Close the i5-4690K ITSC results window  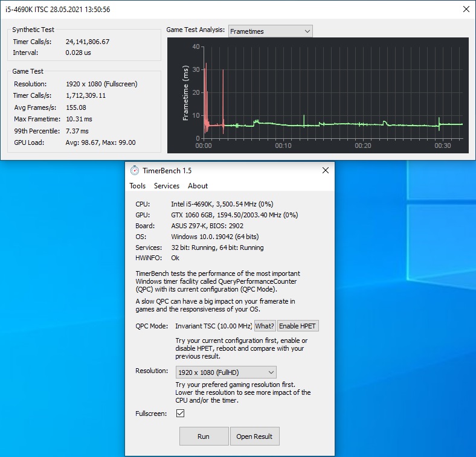point(465,10)
